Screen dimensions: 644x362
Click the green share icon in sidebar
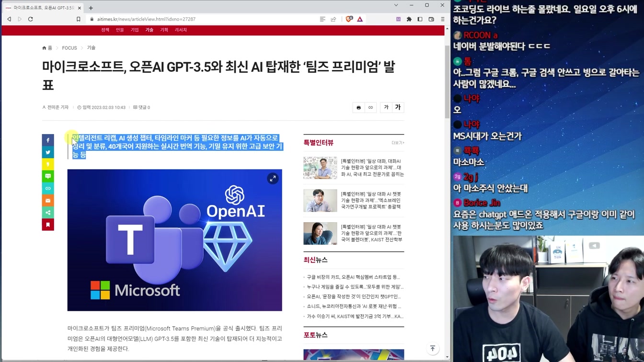(48, 212)
